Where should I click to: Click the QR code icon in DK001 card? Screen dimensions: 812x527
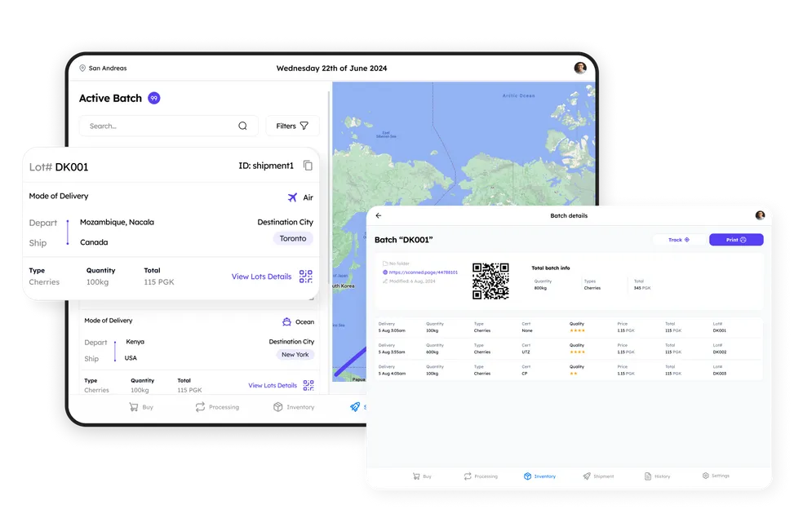[306, 277]
